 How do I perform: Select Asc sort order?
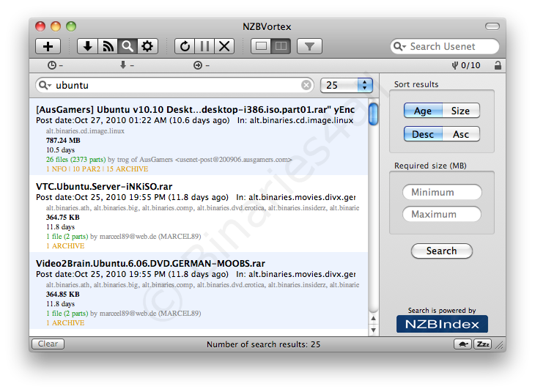click(x=461, y=134)
